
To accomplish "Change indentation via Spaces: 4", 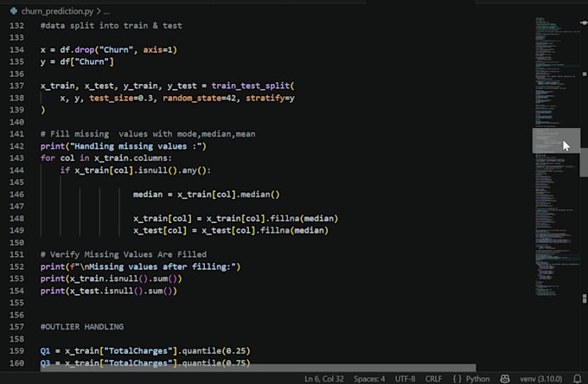I will (369, 379).
